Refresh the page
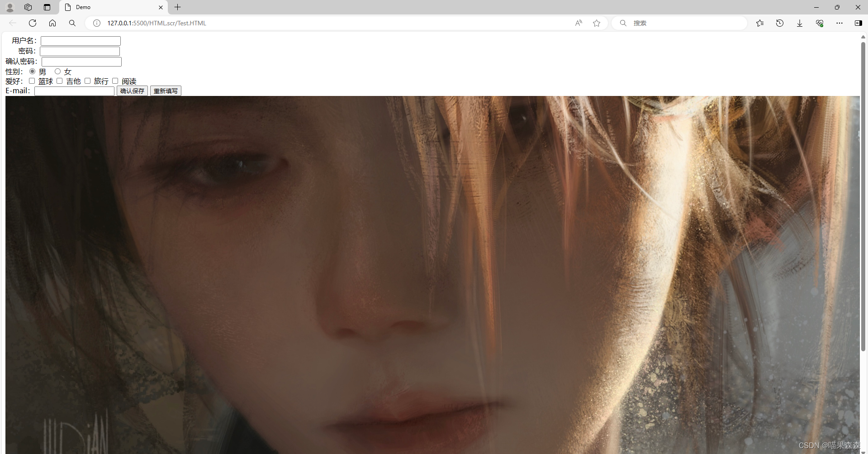Image resolution: width=868 pixels, height=454 pixels. pos(33,23)
